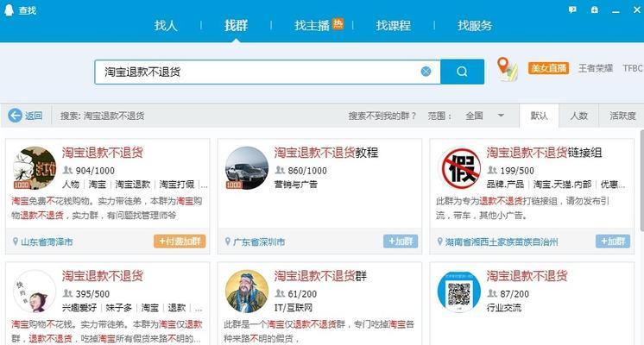This screenshot has width=644, height=345.
Task: Click the 淘宝打假 tag
Action: click(x=177, y=185)
